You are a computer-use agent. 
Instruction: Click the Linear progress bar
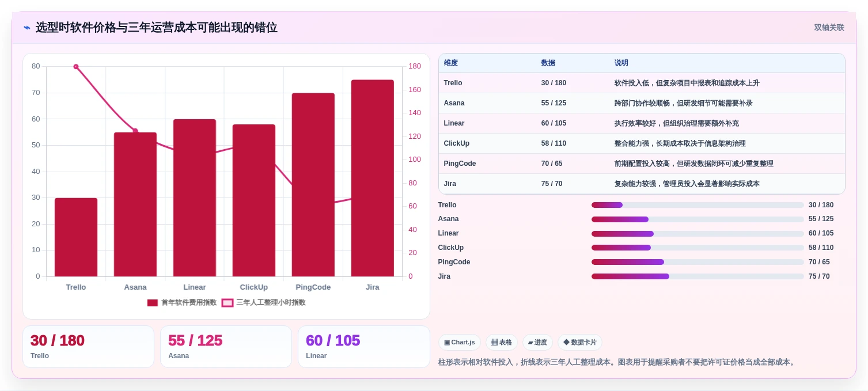pos(698,234)
